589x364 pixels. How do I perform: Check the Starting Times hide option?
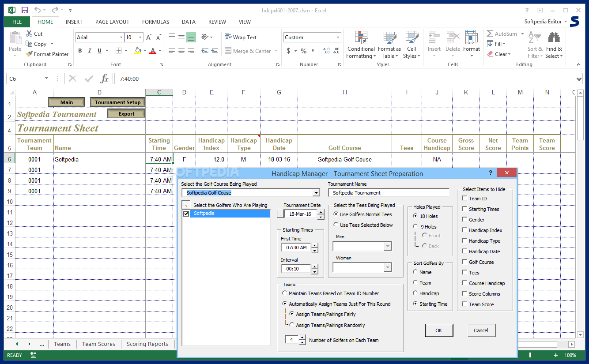click(464, 209)
